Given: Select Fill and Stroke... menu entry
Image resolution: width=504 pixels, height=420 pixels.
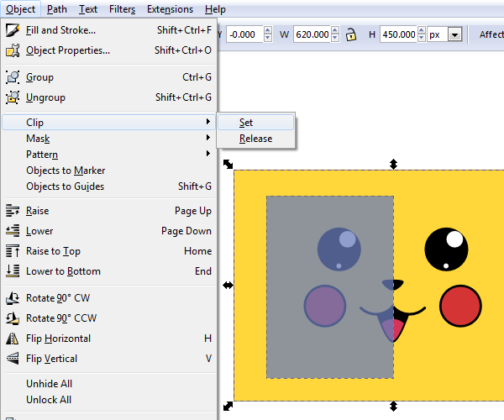Looking at the screenshot, I should 108,30.
